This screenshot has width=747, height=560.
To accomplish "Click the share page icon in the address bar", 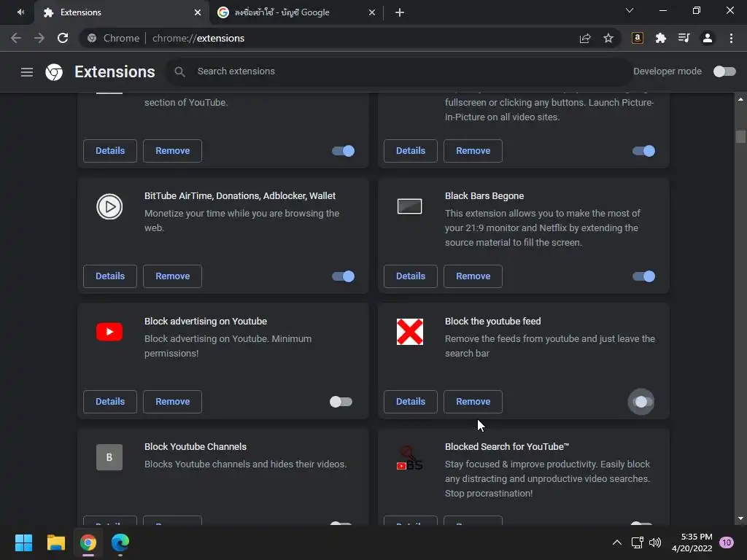I will tap(585, 38).
